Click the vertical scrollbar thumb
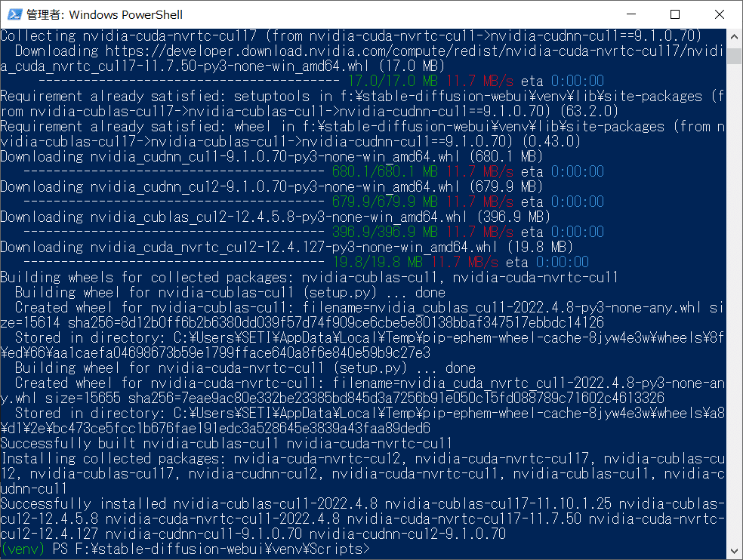743x560 pixels. point(734,56)
